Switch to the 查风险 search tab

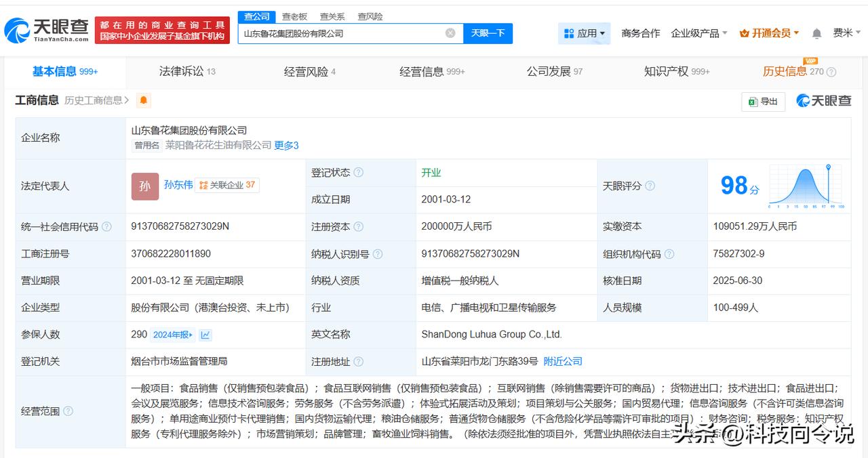click(370, 16)
